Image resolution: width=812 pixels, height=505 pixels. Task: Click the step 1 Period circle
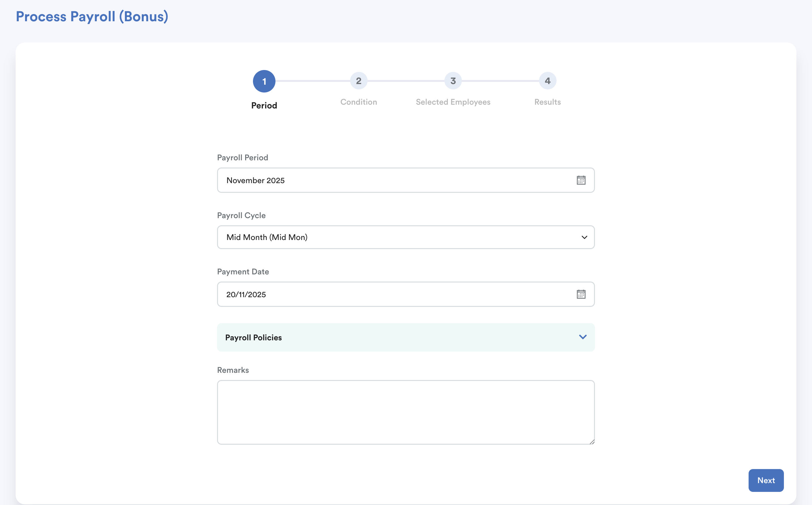(x=264, y=81)
